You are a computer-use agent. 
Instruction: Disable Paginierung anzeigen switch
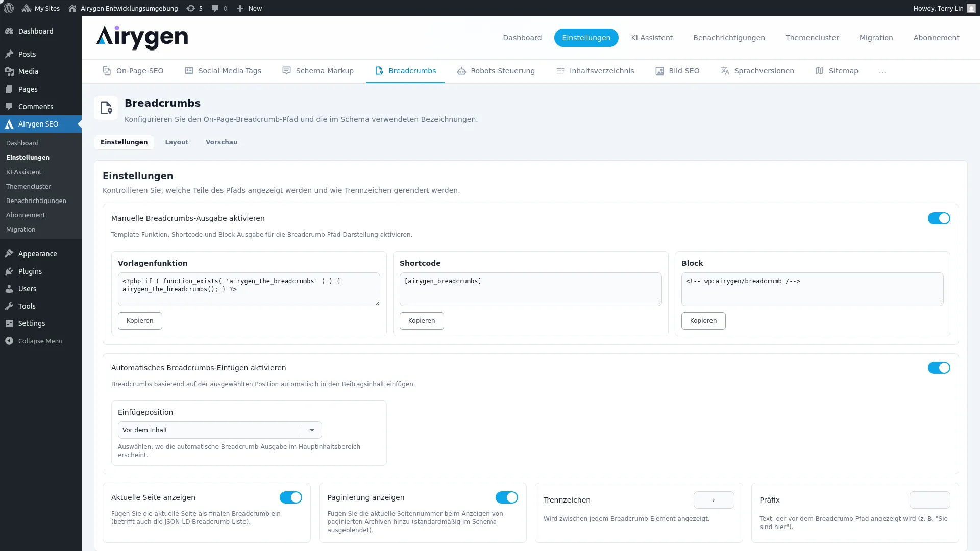[506, 497]
